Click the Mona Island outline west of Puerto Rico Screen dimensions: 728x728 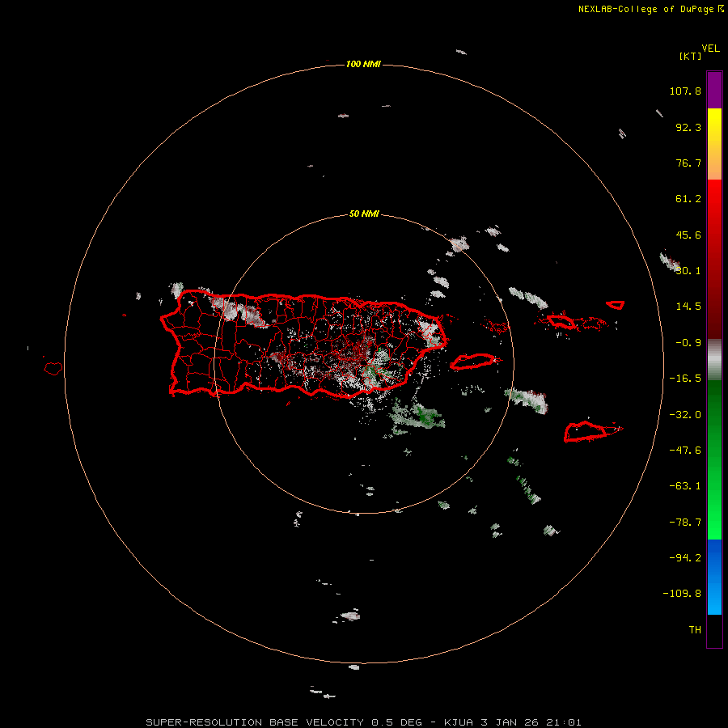53,369
